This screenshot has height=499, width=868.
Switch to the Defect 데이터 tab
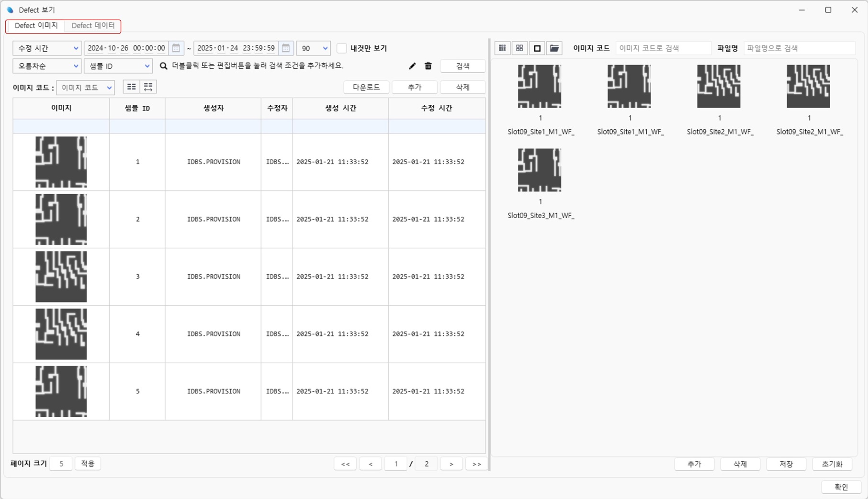click(93, 26)
